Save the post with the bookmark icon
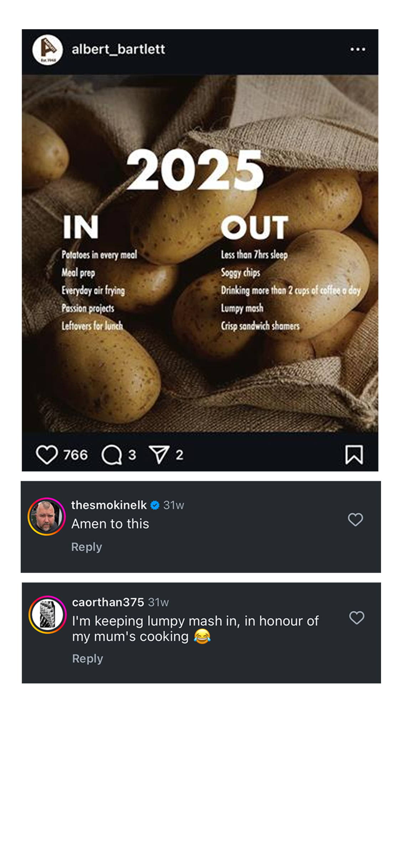Image resolution: width=401 pixels, height=868 pixels. click(354, 455)
